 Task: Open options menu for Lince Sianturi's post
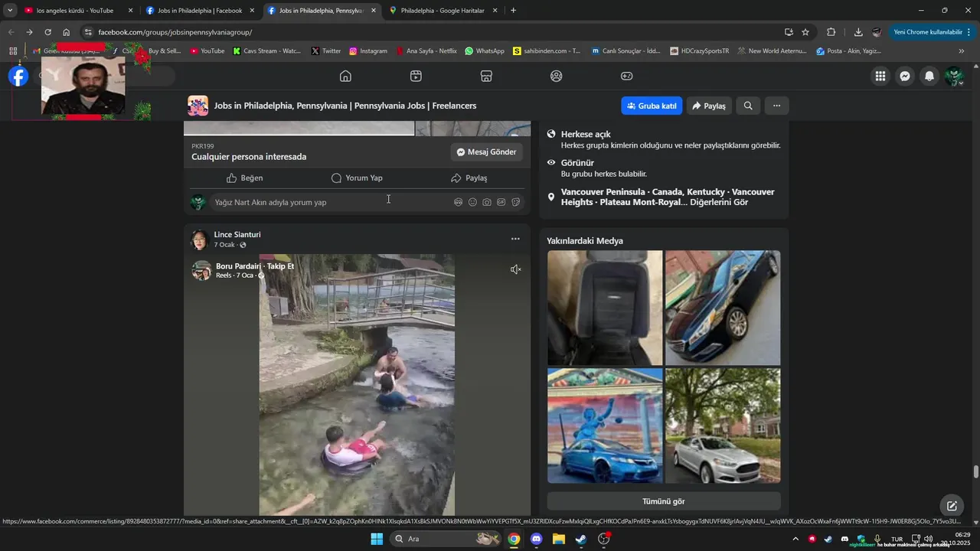515,239
